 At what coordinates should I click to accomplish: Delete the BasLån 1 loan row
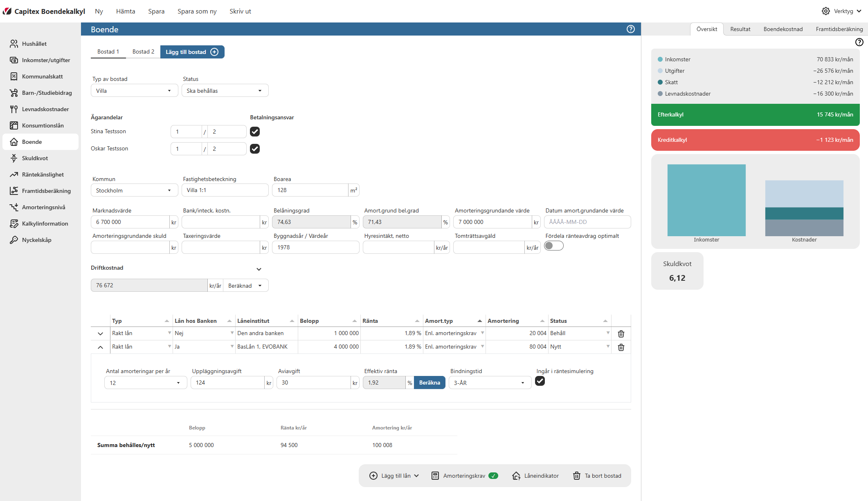(621, 347)
